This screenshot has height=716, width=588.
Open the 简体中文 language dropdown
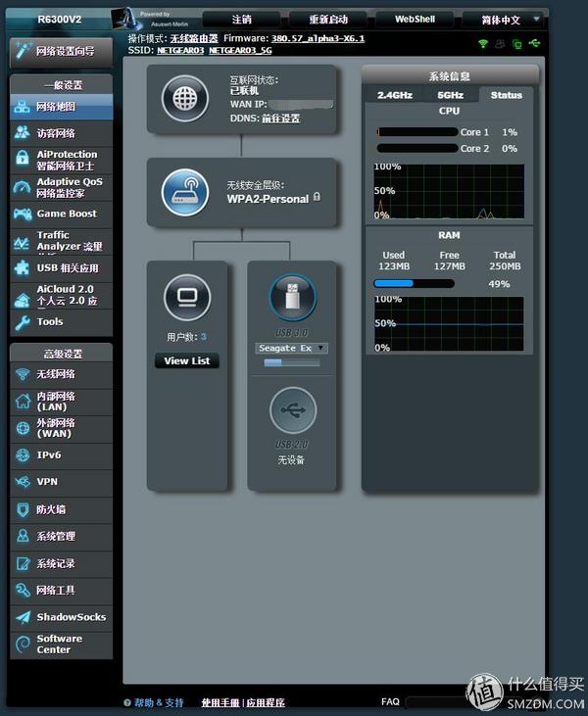pyautogui.click(x=504, y=20)
